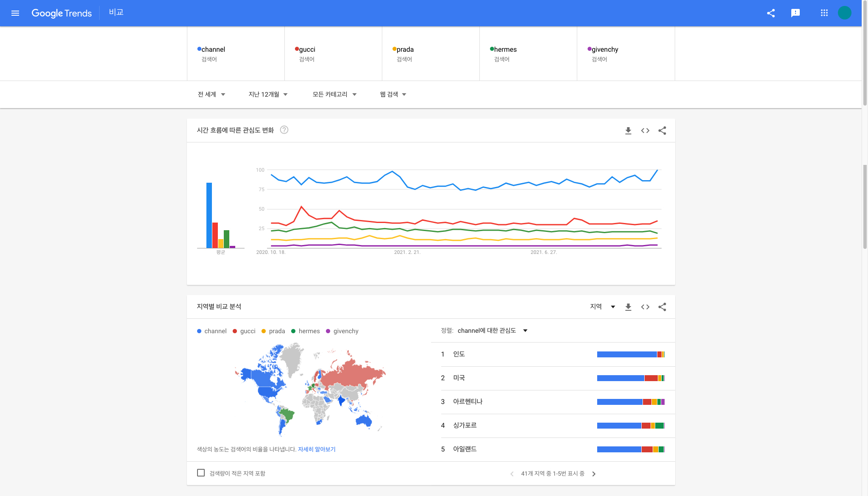Open the hamburger main menu
This screenshot has height=496, width=868.
point(15,13)
